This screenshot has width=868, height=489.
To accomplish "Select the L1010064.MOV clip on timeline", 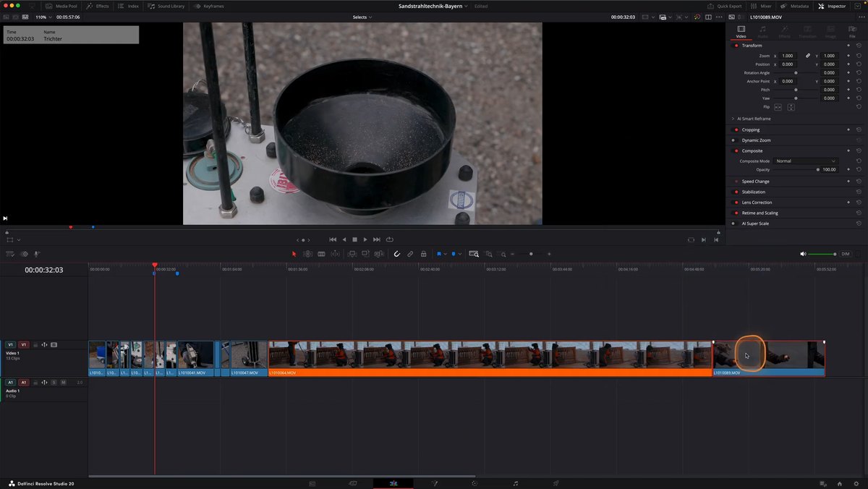I will pyautogui.click(x=490, y=359).
